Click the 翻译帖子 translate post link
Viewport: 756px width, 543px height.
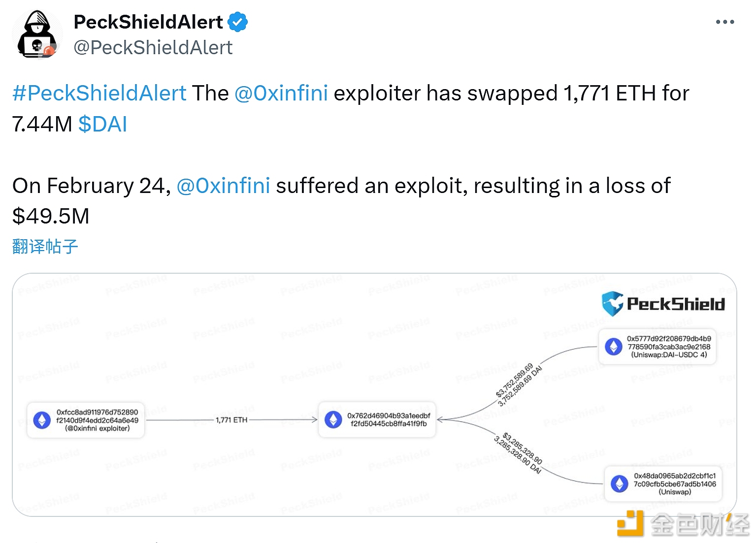pyautogui.click(x=45, y=246)
